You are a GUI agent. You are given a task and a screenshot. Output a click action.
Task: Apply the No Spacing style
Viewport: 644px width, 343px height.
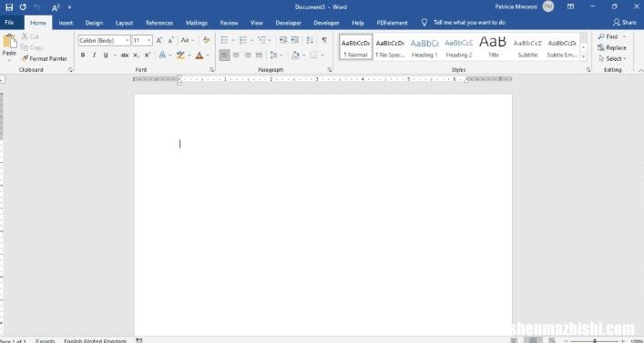click(390, 47)
